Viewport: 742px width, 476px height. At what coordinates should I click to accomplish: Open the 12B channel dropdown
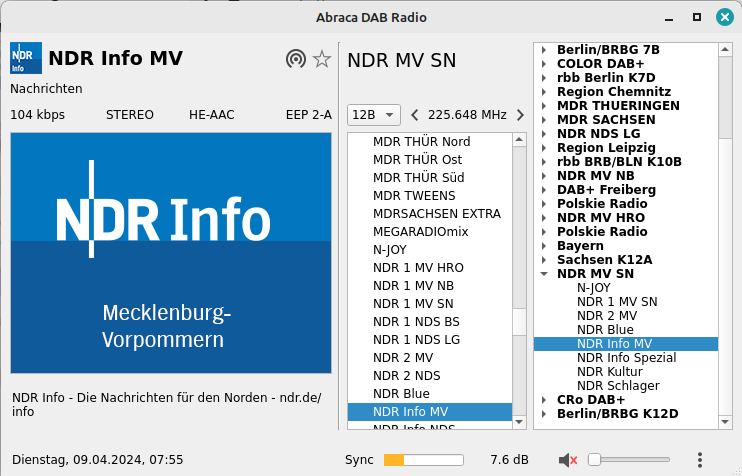point(373,115)
